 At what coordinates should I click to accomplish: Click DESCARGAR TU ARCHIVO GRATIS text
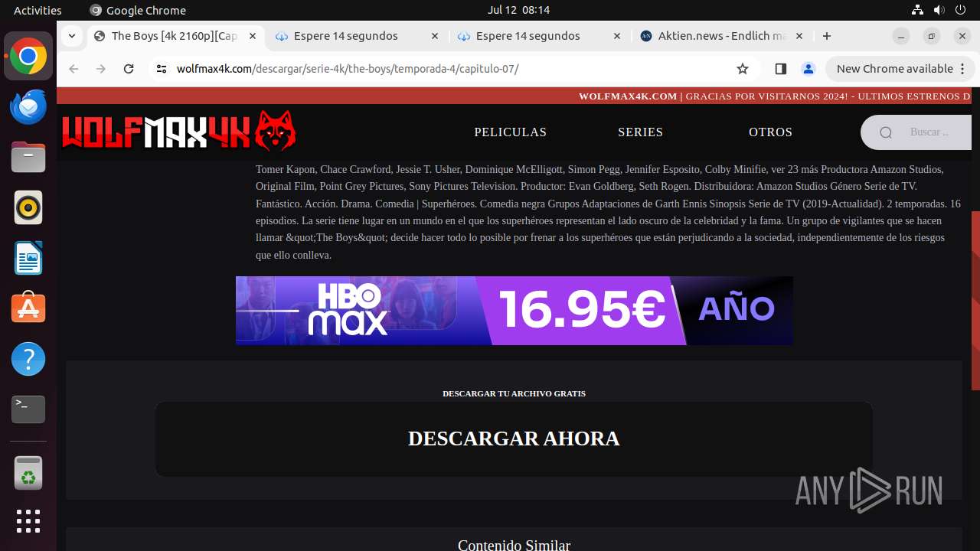[x=514, y=393]
